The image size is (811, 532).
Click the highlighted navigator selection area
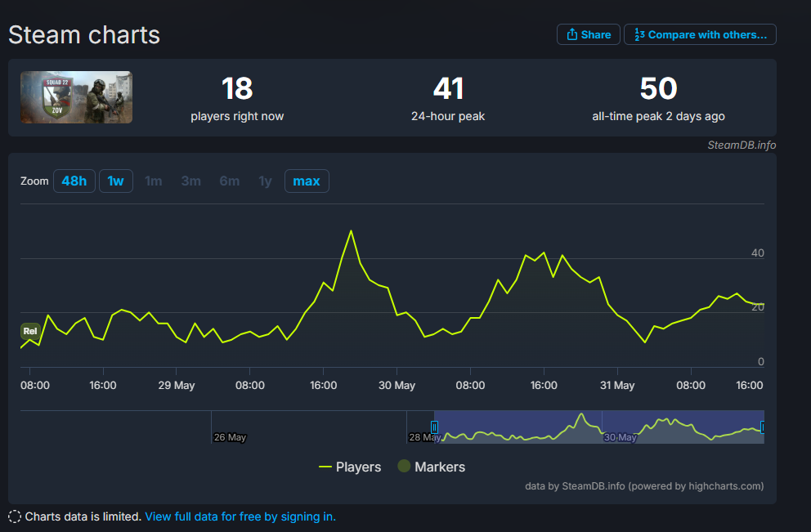[x=599, y=427]
